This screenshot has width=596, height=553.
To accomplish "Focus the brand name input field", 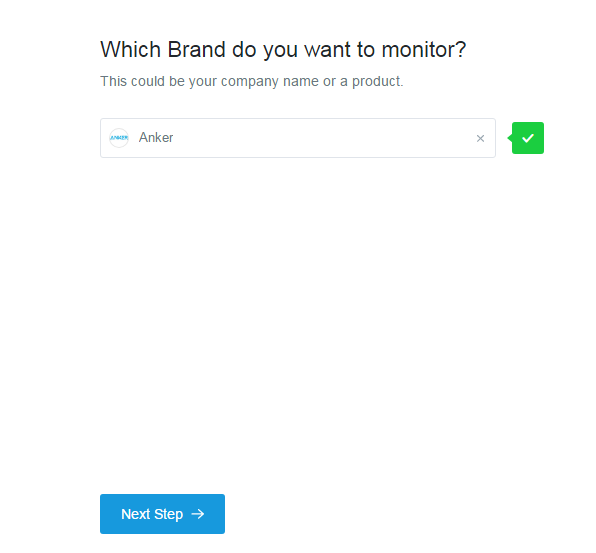I will [x=298, y=138].
